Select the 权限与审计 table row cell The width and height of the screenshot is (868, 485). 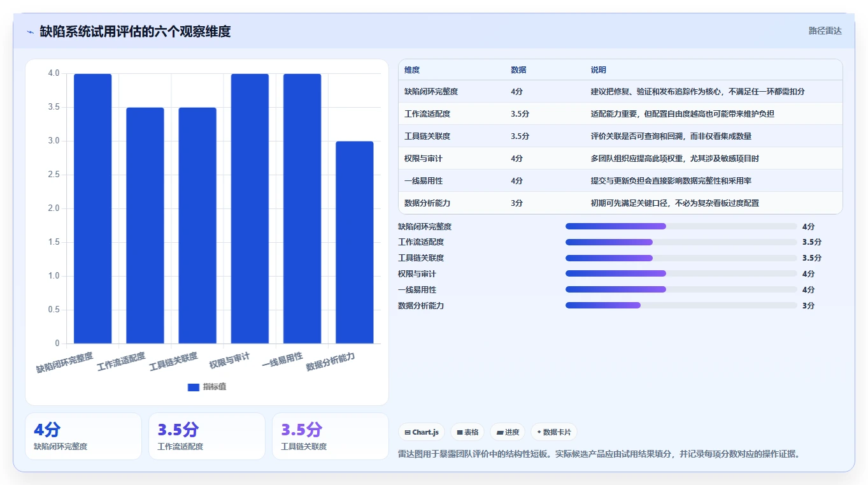click(x=423, y=159)
